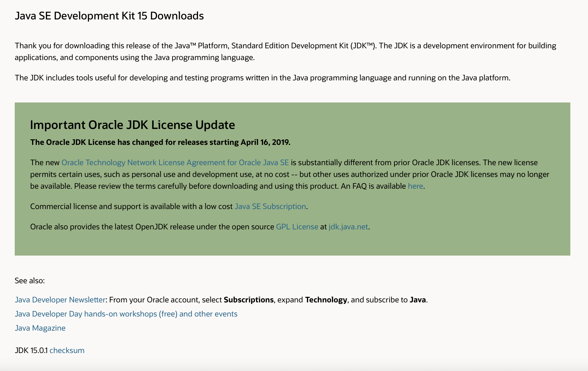Click the 'Java SE Development Kit 15 Downloads' heading
Screen dimensions: 588x371
[109, 16]
